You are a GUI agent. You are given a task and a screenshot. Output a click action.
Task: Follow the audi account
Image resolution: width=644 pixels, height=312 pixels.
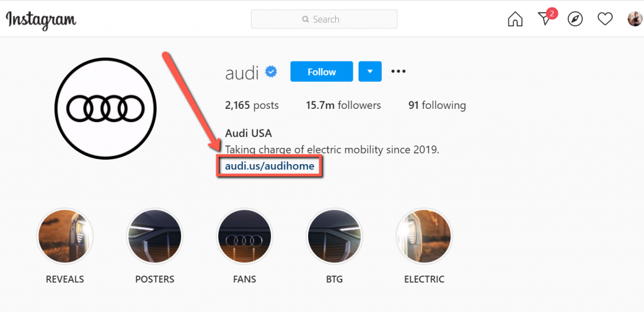point(321,72)
